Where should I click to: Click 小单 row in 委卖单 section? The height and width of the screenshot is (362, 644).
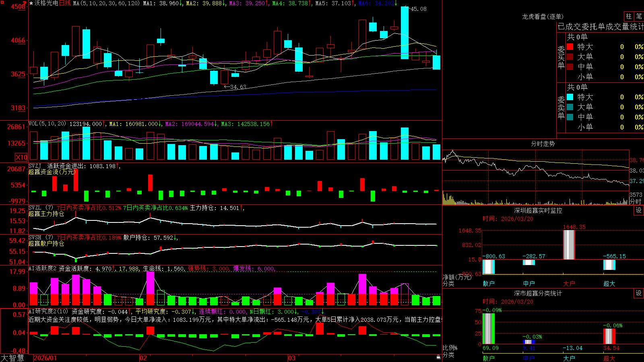click(605, 127)
